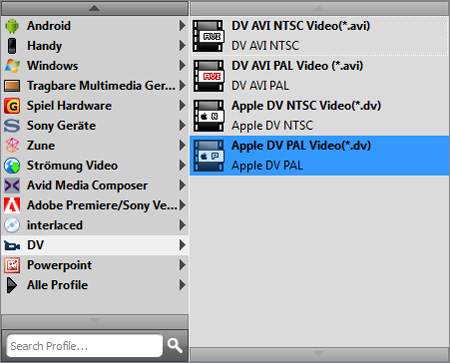
Task: Click the Sony Geräte label
Action: (x=61, y=126)
